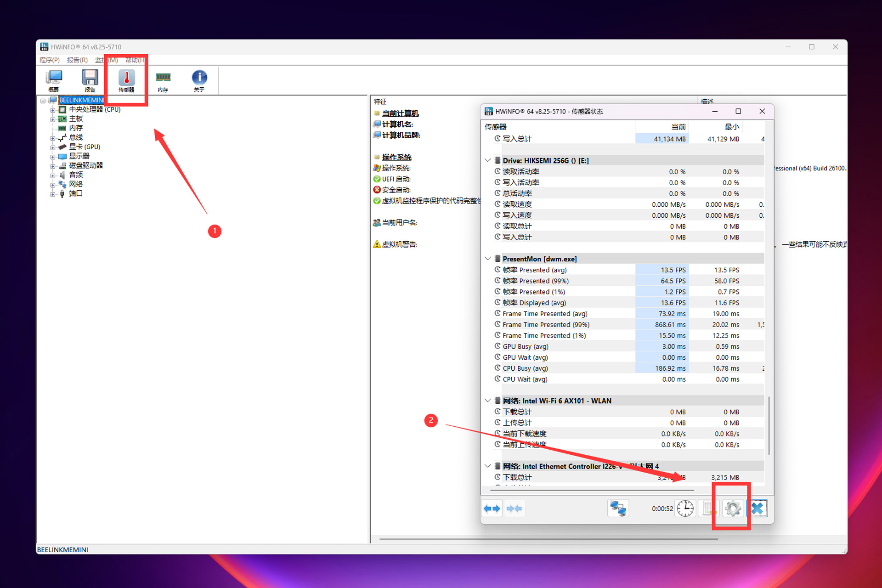
Task: Click the clock icon beside 读取活动率
Action: tap(498, 171)
